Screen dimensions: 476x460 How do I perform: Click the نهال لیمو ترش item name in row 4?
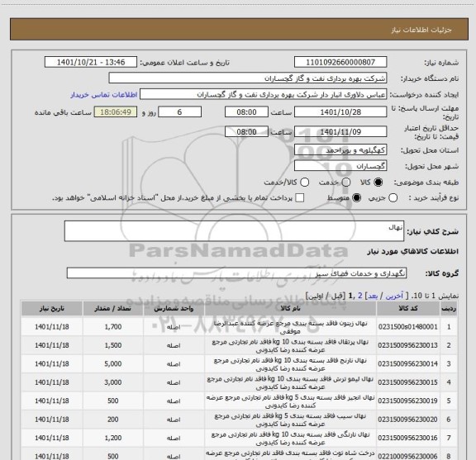coord(291,383)
